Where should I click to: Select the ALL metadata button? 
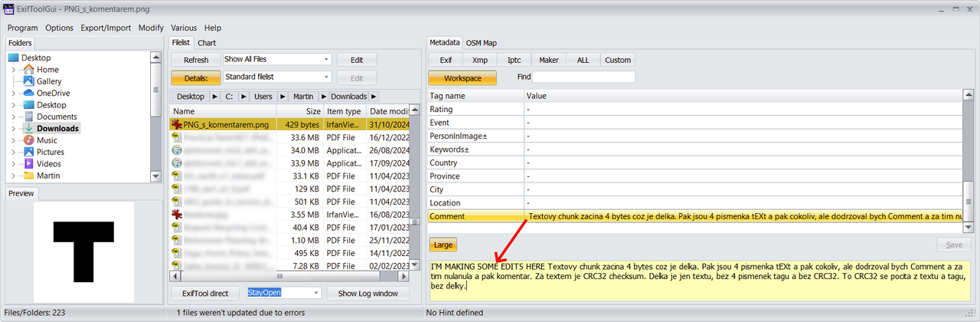click(x=583, y=60)
